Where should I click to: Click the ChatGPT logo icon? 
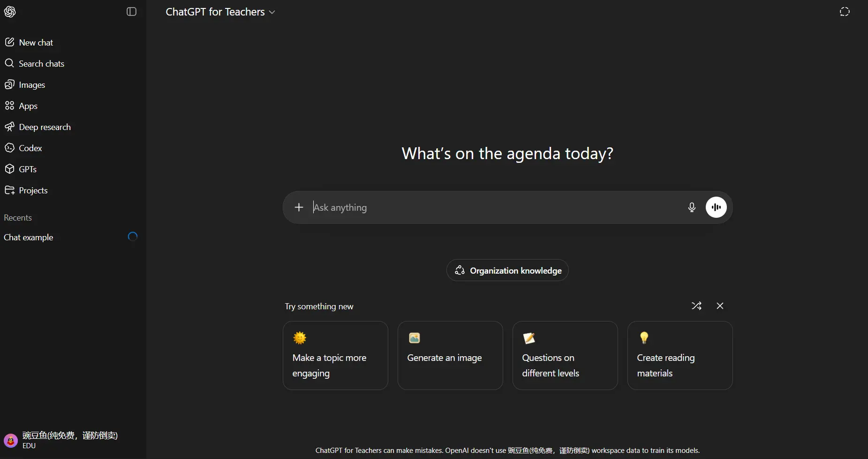point(10,12)
